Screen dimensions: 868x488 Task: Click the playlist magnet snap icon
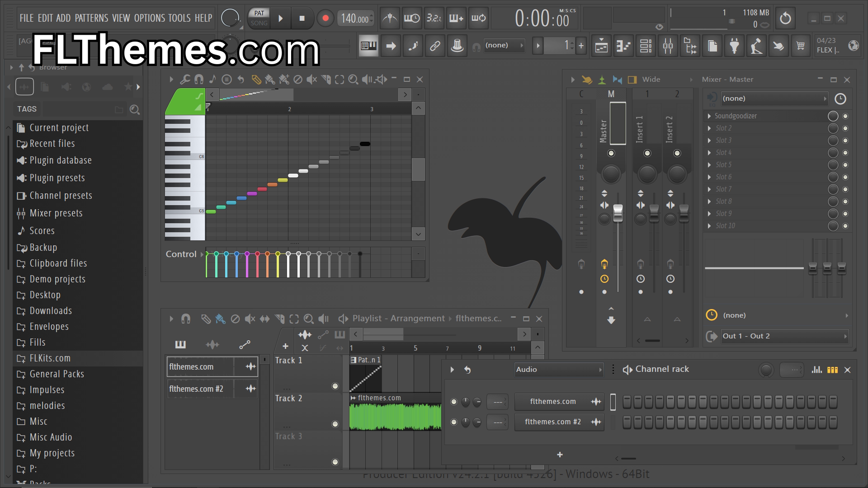[185, 319]
